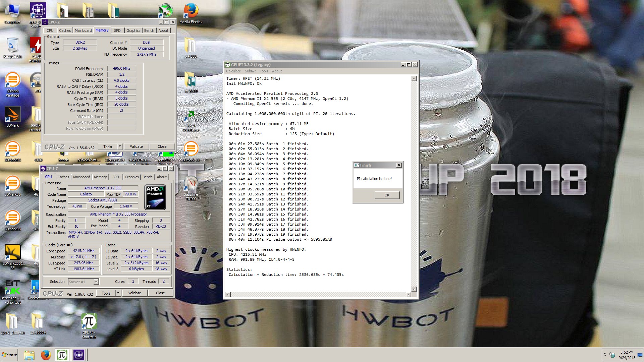Open the 3DMark Vantage shortcut
Screen dimensions: 644x362
(x=12, y=84)
